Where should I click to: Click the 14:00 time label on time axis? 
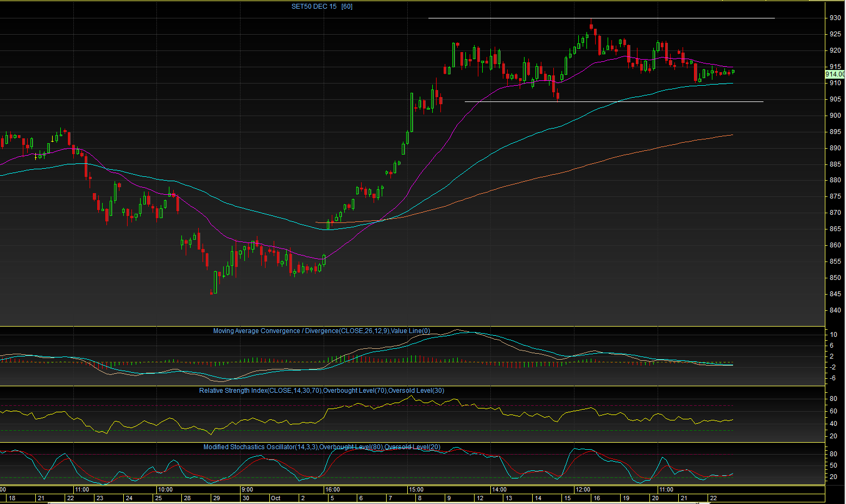pos(499,489)
